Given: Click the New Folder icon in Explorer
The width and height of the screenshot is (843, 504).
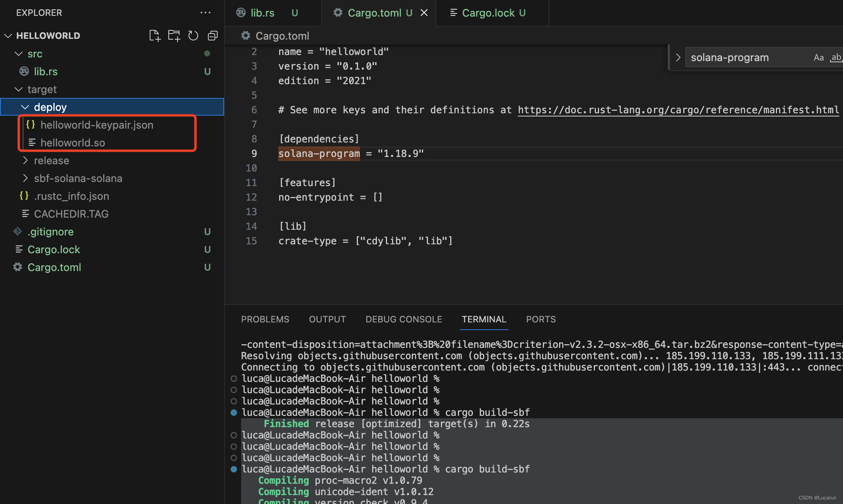Looking at the screenshot, I should point(174,36).
